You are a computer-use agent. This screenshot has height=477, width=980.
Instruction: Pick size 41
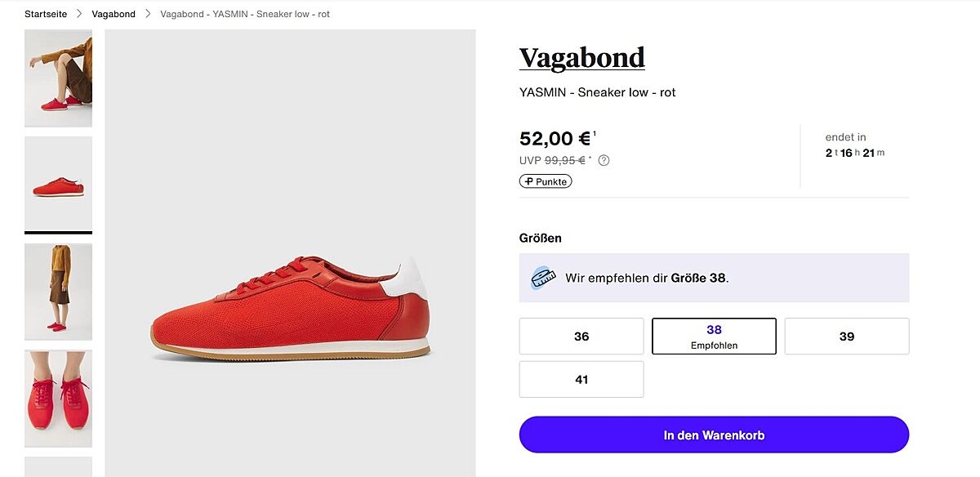coord(581,380)
